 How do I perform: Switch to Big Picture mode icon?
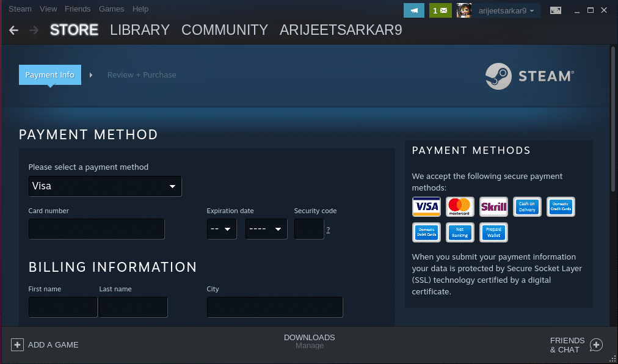[x=556, y=10]
